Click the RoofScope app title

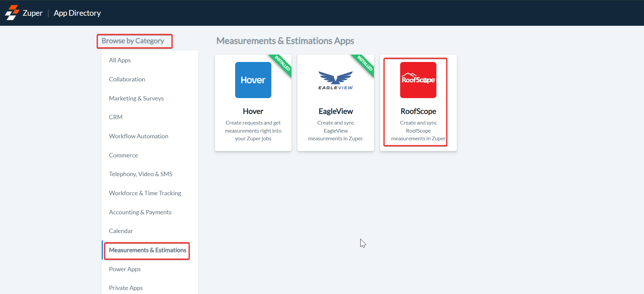tap(418, 111)
